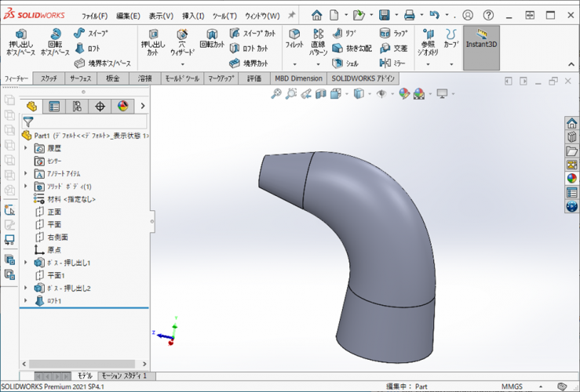Viewport: 580px width, 392px height.
Task: Expand the 履歴 (History) tree node
Action: tap(26, 147)
